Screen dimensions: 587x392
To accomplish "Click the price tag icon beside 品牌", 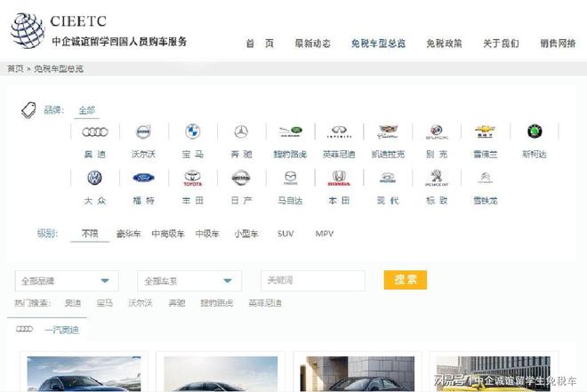I will 28,110.
